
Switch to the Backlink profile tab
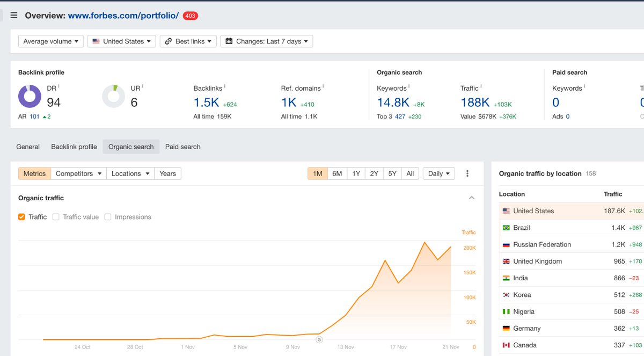[74, 146]
